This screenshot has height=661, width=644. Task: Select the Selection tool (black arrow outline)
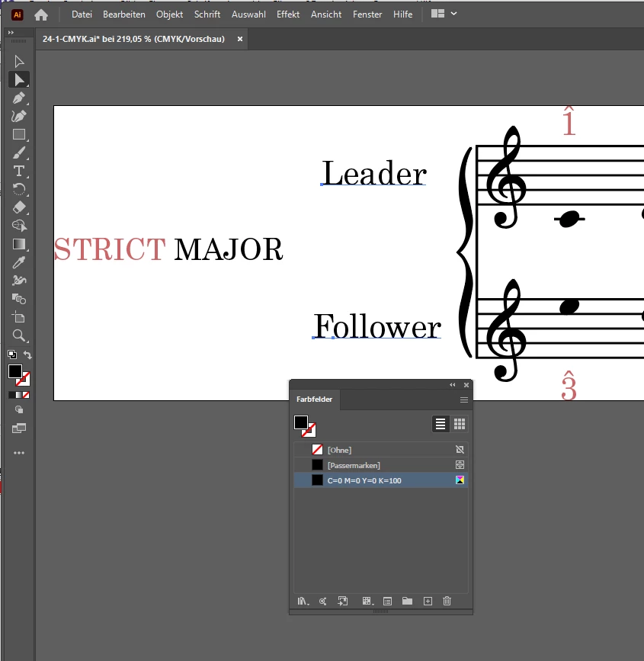[x=19, y=62]
